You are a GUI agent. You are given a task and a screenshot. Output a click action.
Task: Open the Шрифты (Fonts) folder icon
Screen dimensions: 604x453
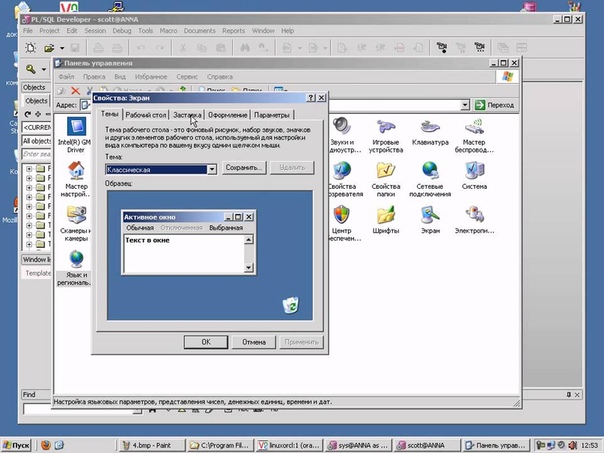tap(385, 218)
